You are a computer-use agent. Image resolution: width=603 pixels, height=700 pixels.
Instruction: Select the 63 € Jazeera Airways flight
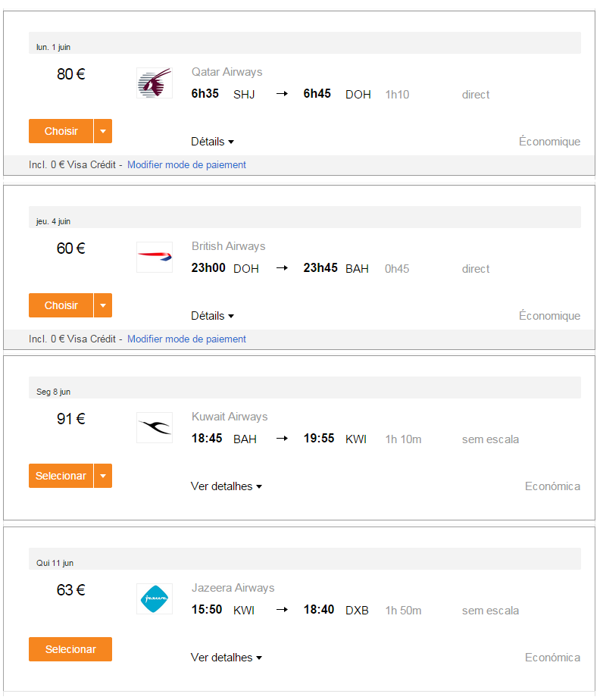point(70,649)
